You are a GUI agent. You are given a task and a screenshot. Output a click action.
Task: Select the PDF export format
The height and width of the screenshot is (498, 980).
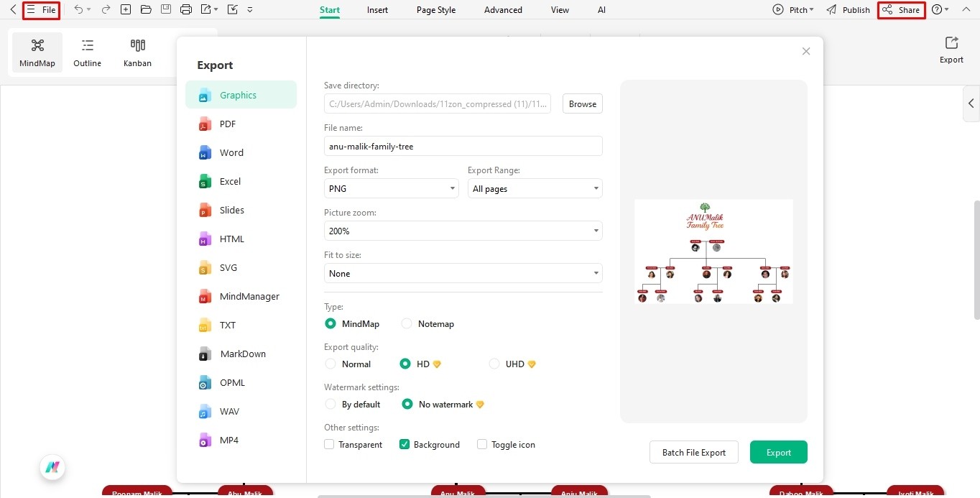(x=227, y=124)
